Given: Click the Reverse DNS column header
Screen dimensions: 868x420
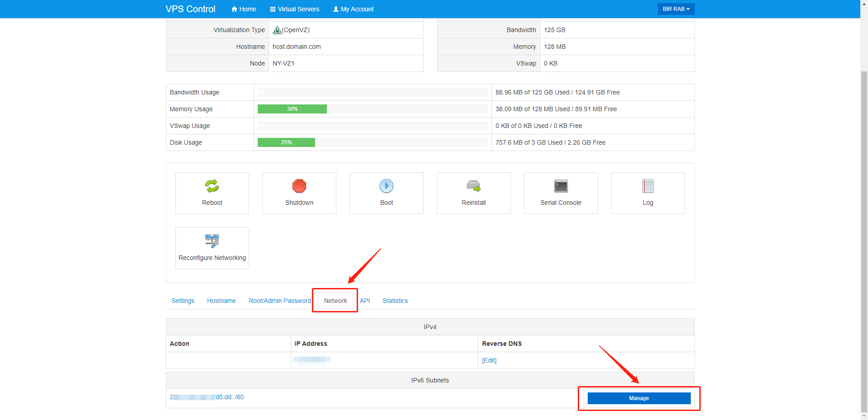Looking at the screenshot, I should click(502, 344).
